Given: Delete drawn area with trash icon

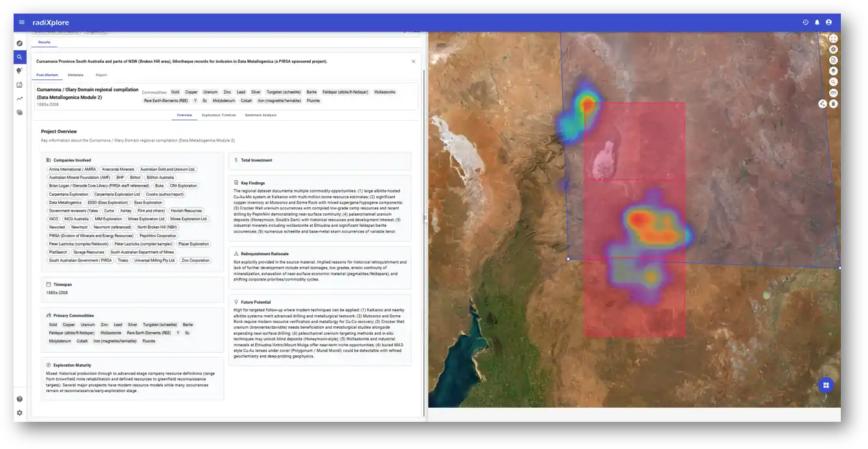Looking at the screenshot, I should coord(833,103).
